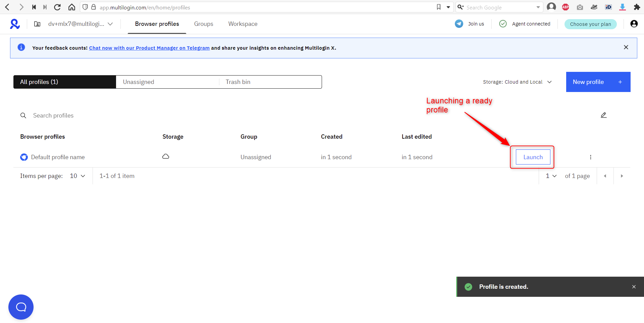Click the workspace folder icon
644x323 pixels.
pyautogui.click(x=37, y=24)
